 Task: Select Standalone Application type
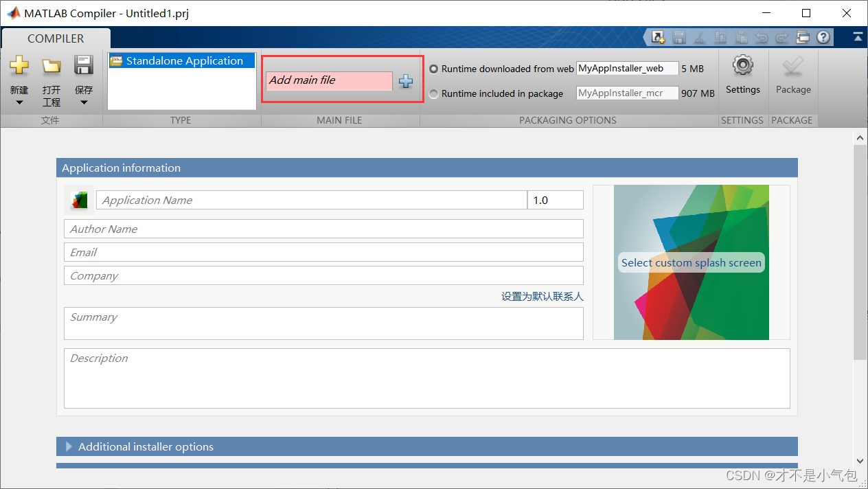pos(182,61)
